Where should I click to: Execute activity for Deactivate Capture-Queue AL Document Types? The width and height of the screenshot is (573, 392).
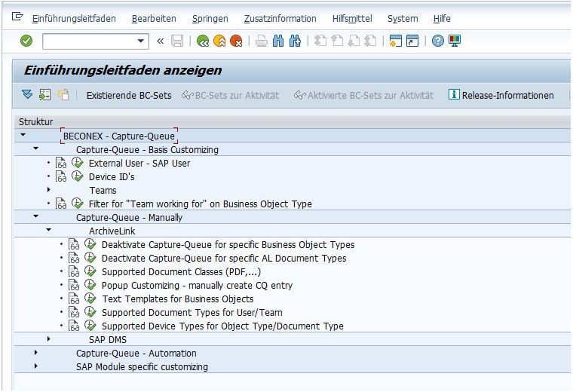click(90, 258)
